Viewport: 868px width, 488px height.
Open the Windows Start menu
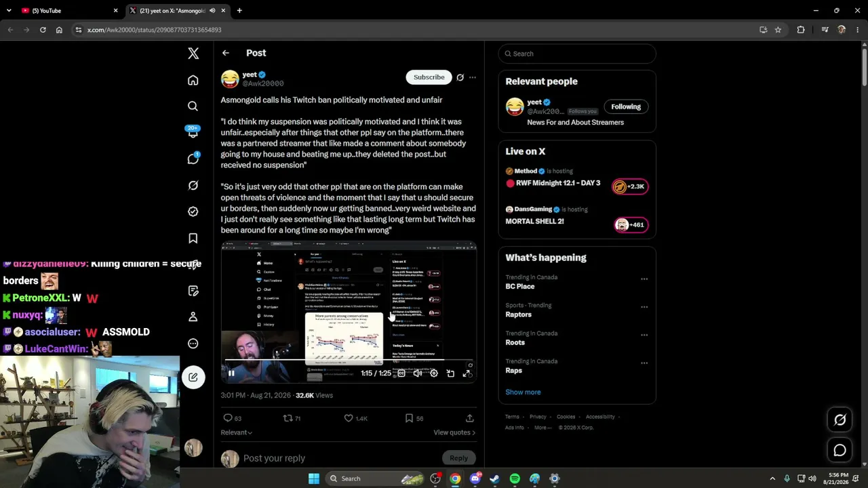point(314,479)
